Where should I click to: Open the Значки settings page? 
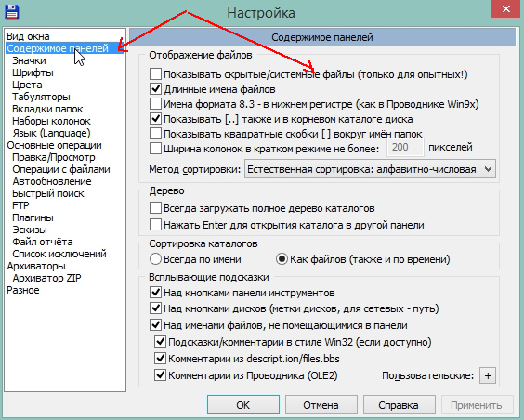[x=29, y=60]
